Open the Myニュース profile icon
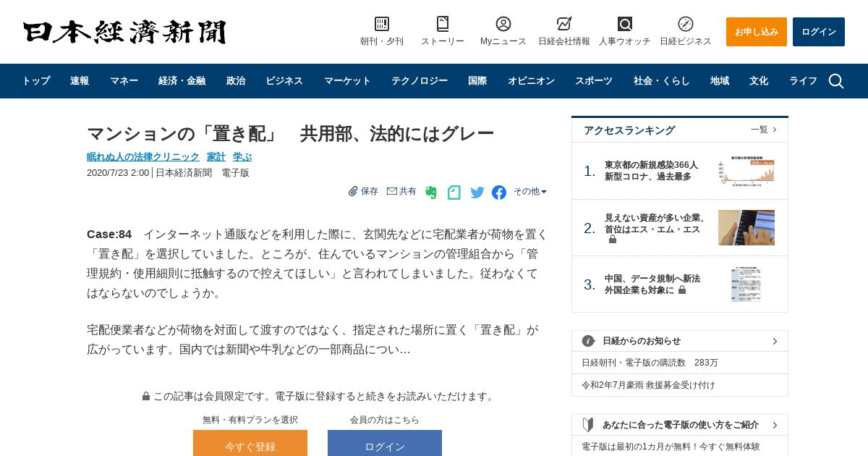This screenshot has width=868, height=456. coord(503,24)
